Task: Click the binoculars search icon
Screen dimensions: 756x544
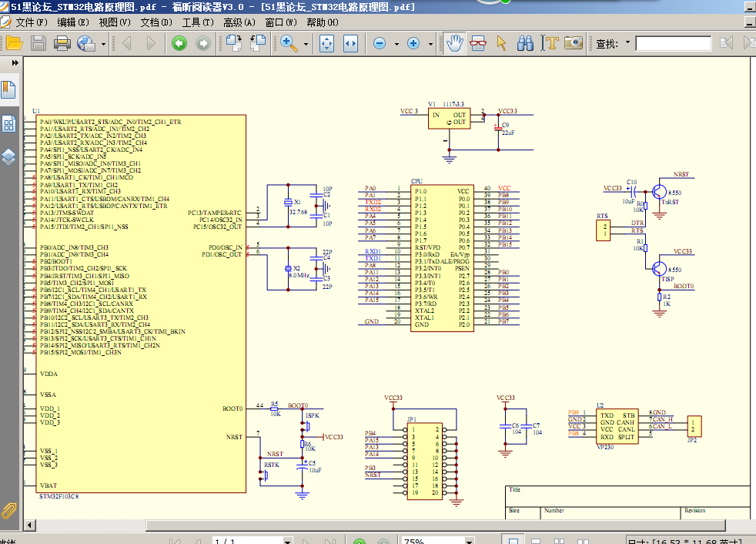Action: [x=525, y=43]
